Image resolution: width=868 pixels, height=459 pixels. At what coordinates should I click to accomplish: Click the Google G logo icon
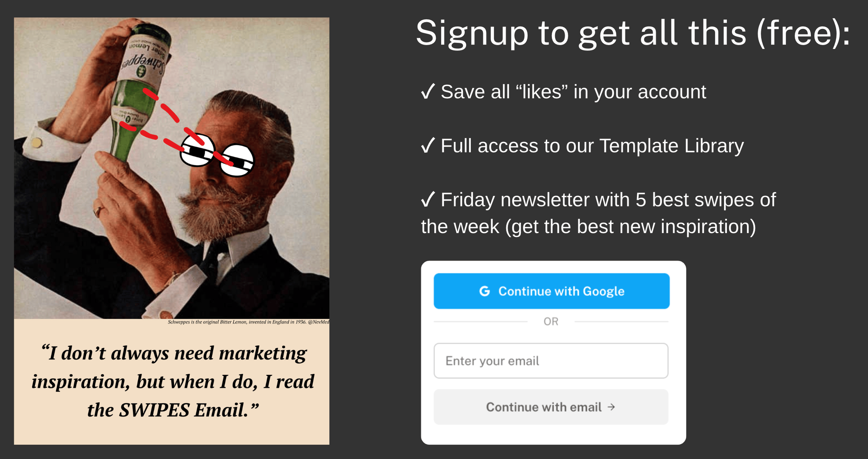[x=485, y=291]
